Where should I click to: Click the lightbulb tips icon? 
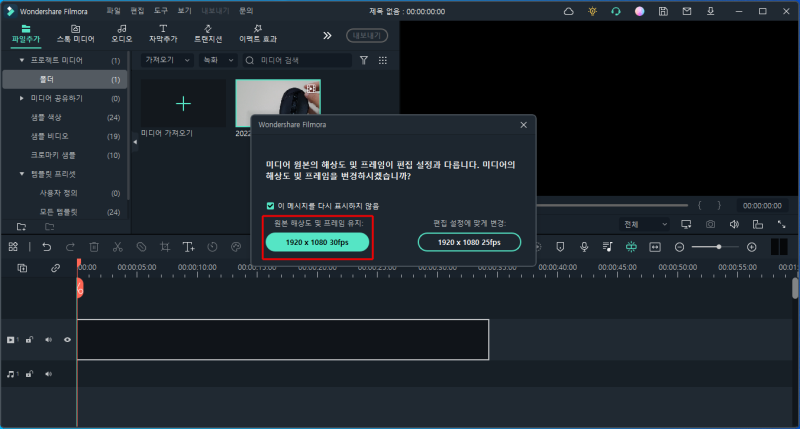pos(592,11)
